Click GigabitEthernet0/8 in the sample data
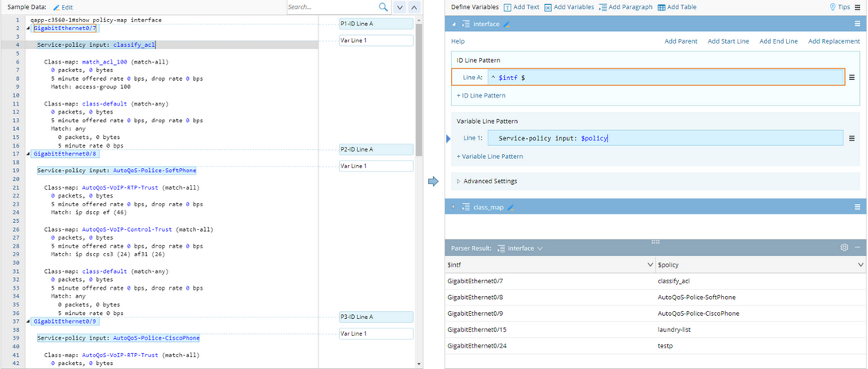 pos(66,153)
